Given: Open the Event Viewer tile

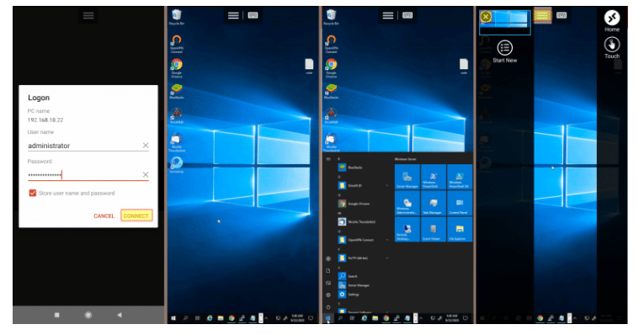Looking at the screenshot, I should [x=433, y=230].
